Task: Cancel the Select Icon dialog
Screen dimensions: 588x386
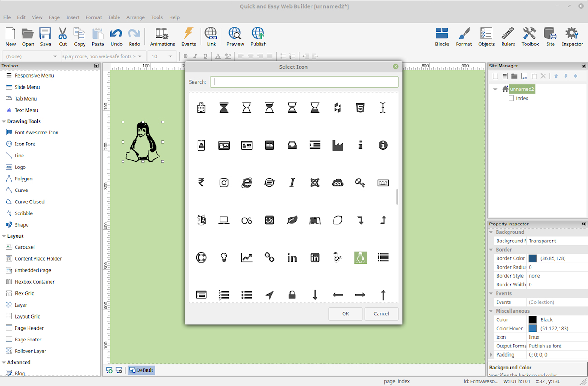Action: (381, 313)
